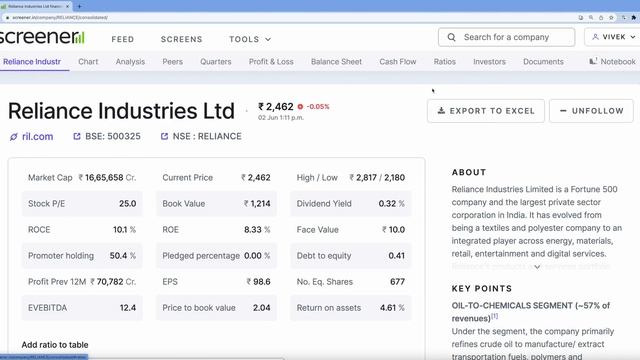Screen dimensions: 640x360
Task: Switch to the Quarters tab
Action: pyautogui.click(x=216, y=62)
